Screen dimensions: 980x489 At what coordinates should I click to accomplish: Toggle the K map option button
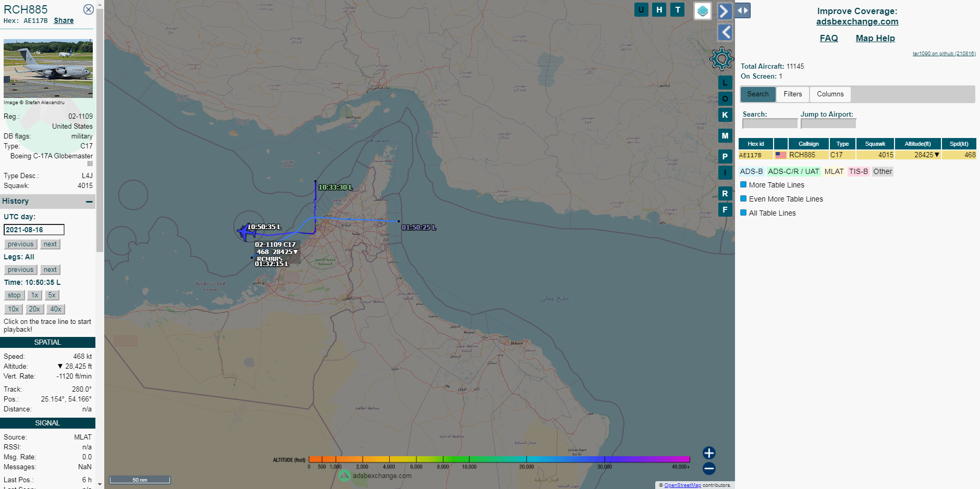pyautogui.click(x=725, y=115)
